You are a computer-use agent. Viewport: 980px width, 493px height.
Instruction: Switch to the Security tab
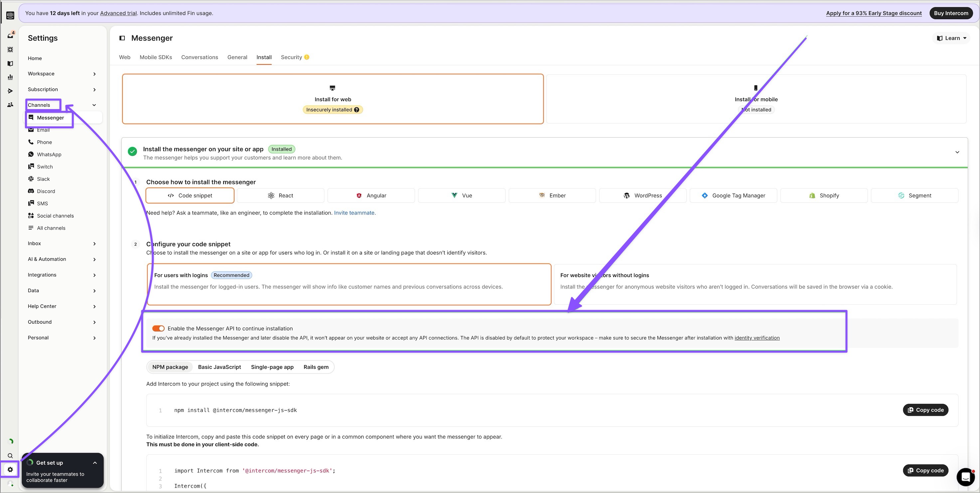(291, 58)
